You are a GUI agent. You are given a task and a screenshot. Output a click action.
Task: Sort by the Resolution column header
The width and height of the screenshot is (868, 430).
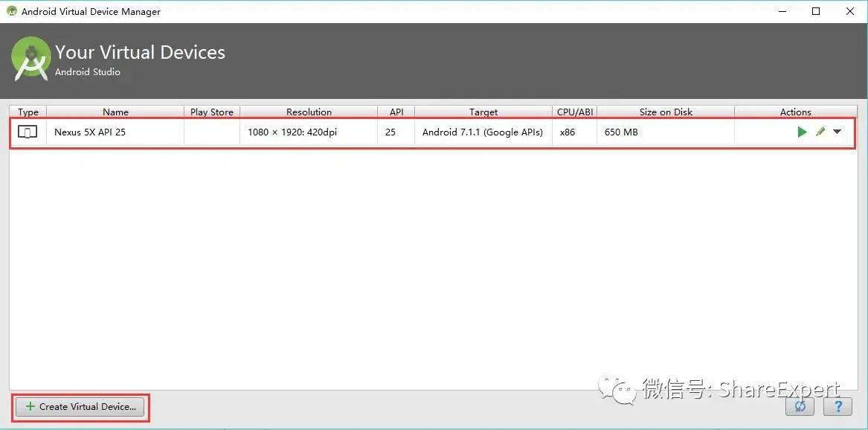[309, 112]
